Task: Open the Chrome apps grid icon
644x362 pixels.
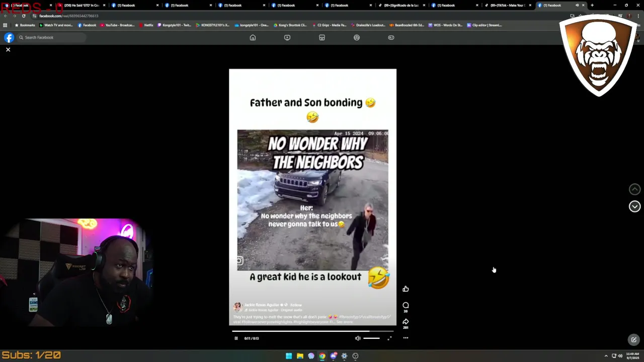Action: click(x=5, y=25)
